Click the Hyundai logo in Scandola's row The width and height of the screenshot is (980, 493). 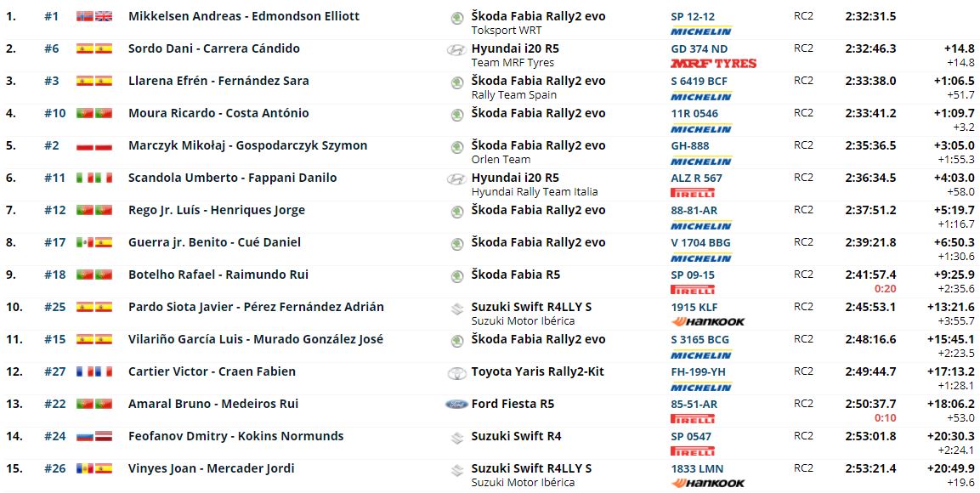point(456,178)
